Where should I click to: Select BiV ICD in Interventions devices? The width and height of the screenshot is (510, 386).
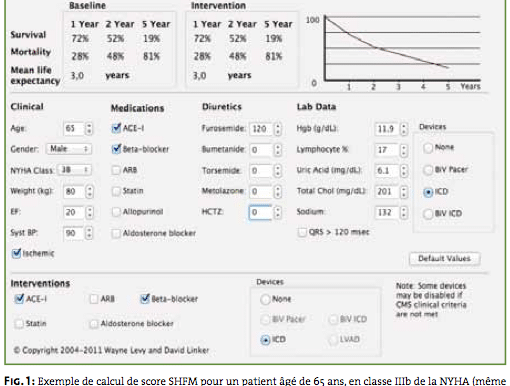[333, 319]
